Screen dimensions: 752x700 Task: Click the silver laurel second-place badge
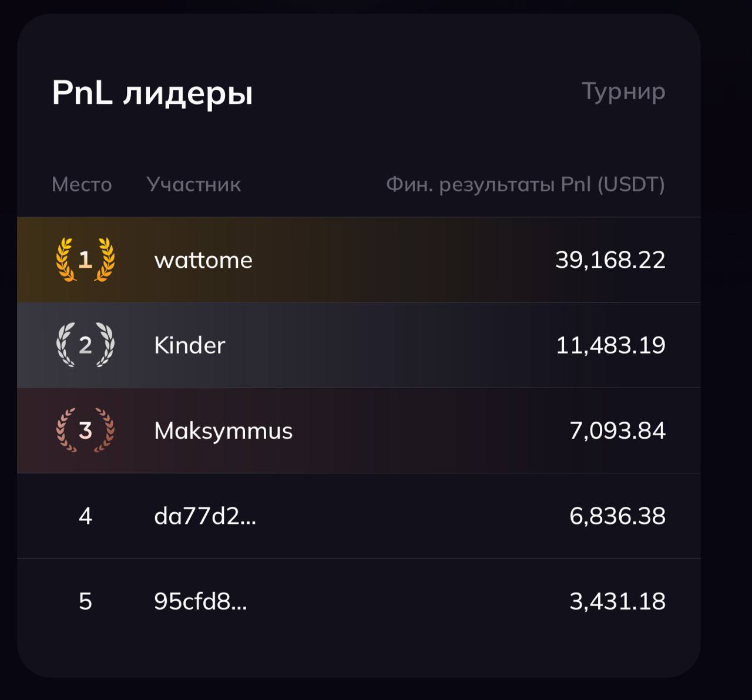pyautogui.click(x=85, y=345)
